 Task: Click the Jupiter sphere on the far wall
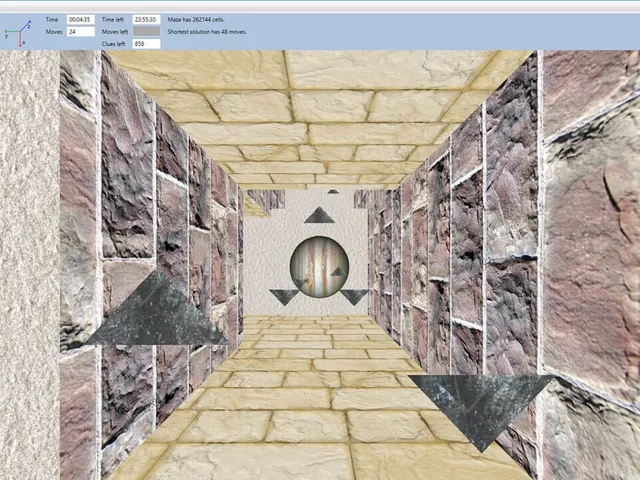pos(320,267)
